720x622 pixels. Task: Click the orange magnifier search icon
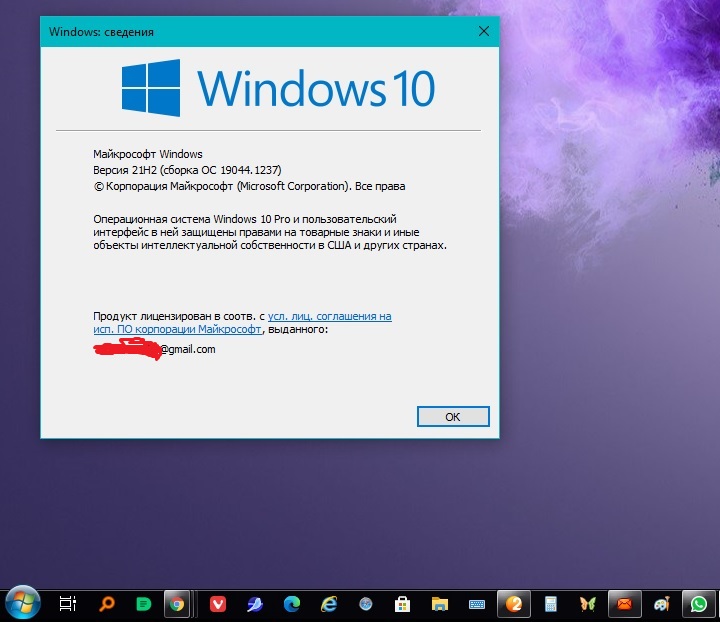(107, 604)
